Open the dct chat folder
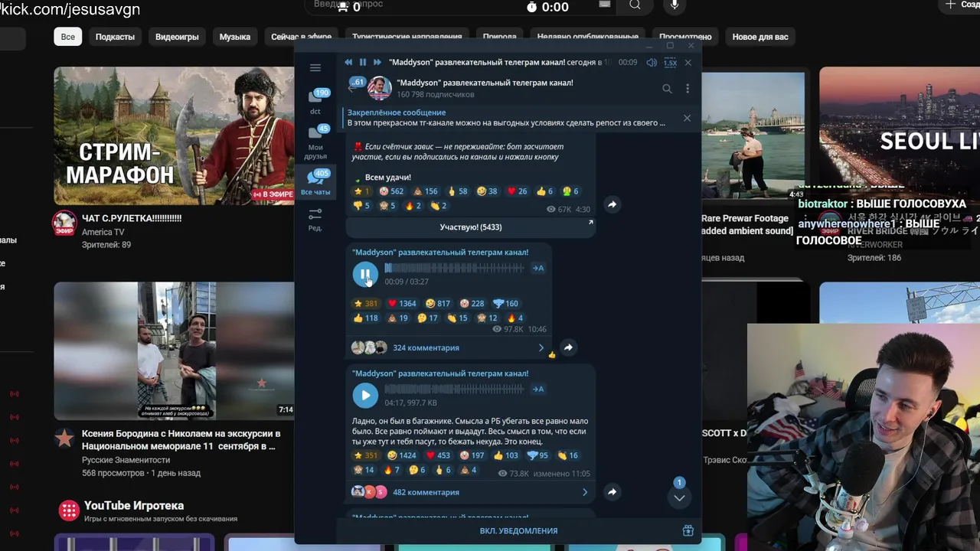Viewport: 980px width, 551px height. 315,102
